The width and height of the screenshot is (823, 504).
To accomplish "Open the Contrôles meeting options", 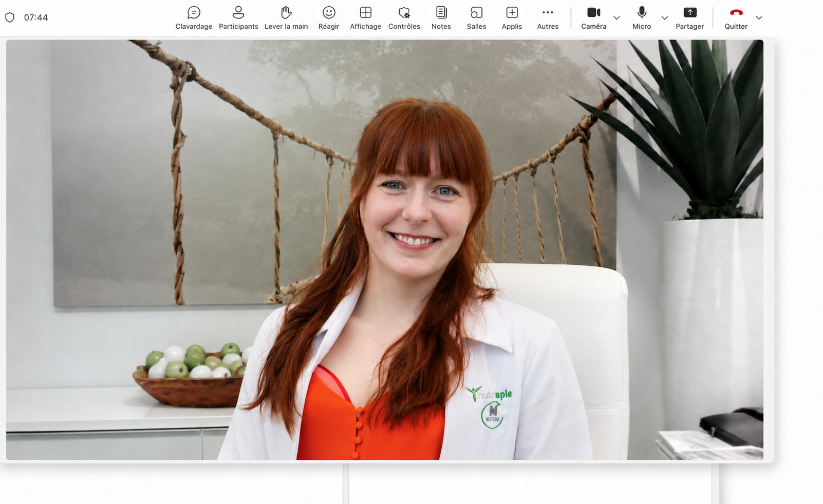I will coord(404,18).
